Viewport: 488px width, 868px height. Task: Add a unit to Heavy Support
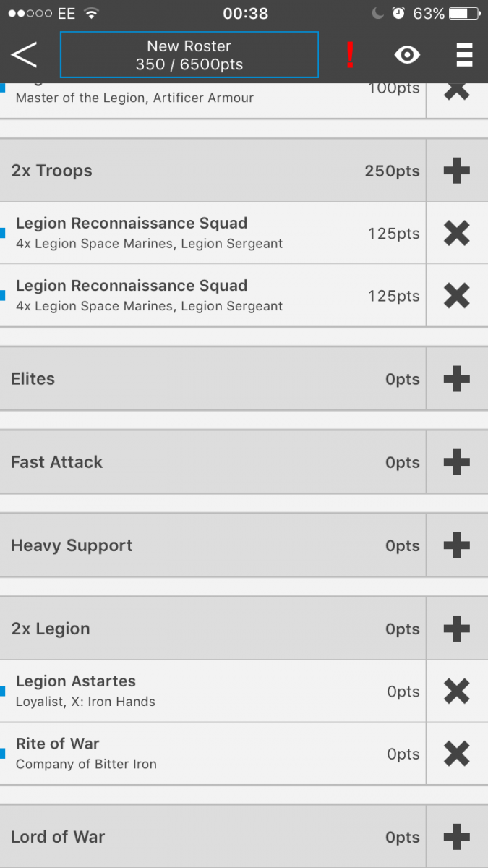[x=456, y=545]
